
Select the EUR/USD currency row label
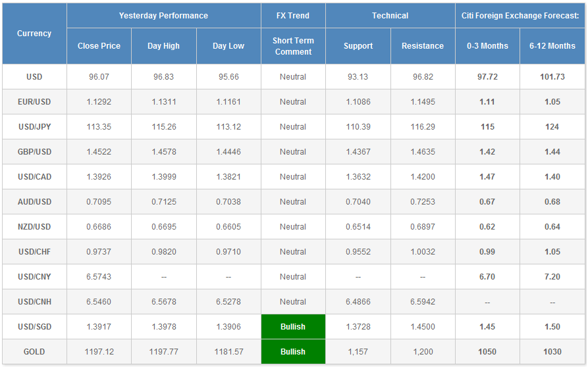[34, 102]
